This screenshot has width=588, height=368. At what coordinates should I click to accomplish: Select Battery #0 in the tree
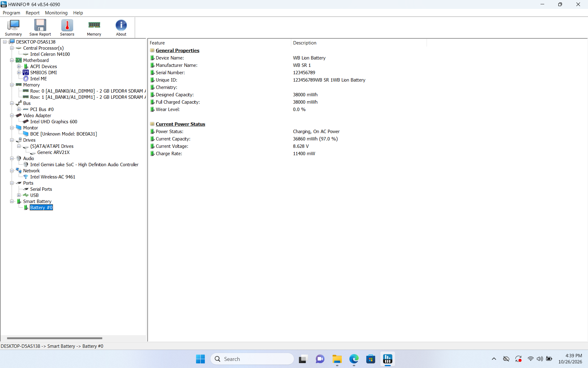pos(41,208)
